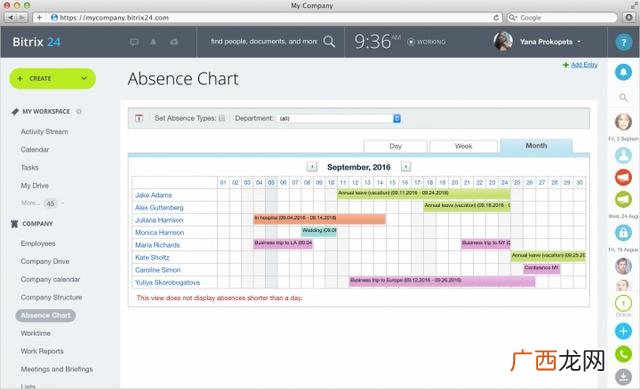Open the red megaphone icon in sidebar
The width and height of the screenshot is (640, 389).
[623, 177]
